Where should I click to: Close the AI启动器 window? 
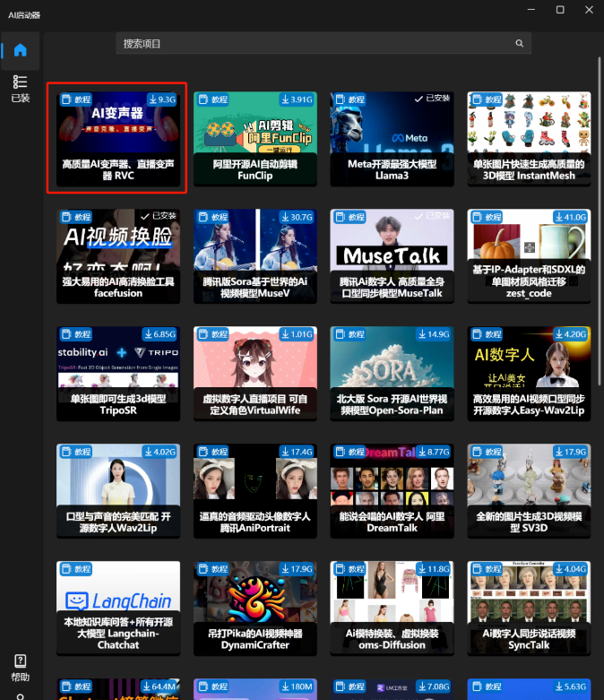[x=590, y=9]
